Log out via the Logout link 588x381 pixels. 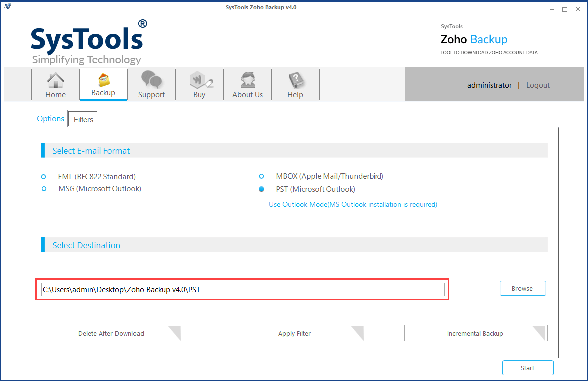pyautogui.click(x=538, y=85)
